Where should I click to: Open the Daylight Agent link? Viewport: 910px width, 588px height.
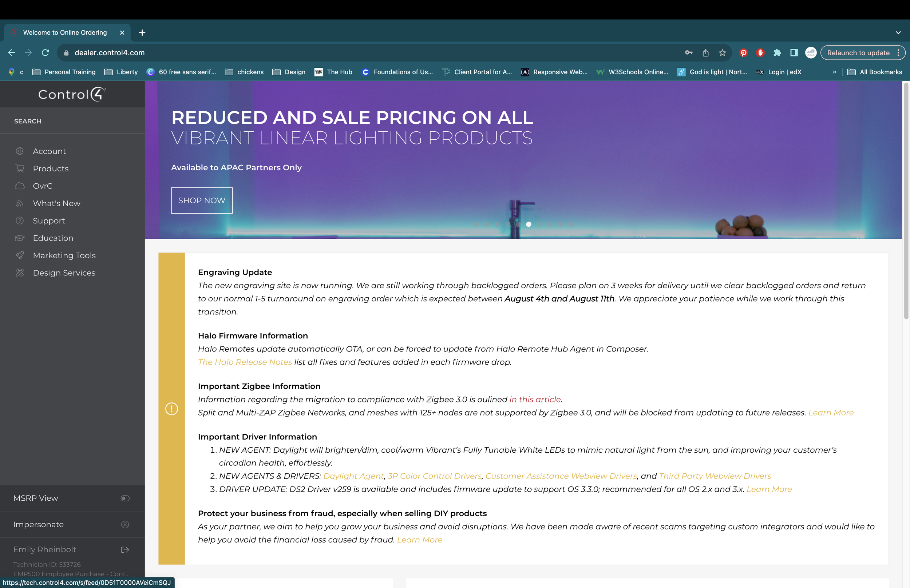[x=353, y=476]
